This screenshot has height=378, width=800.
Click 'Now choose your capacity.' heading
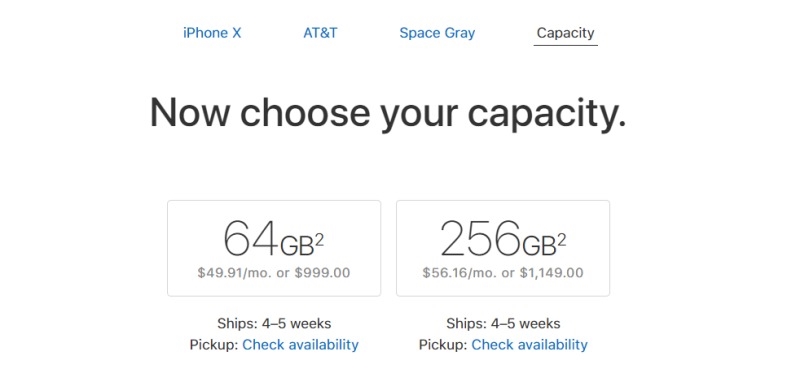click(x=388, y=113)
